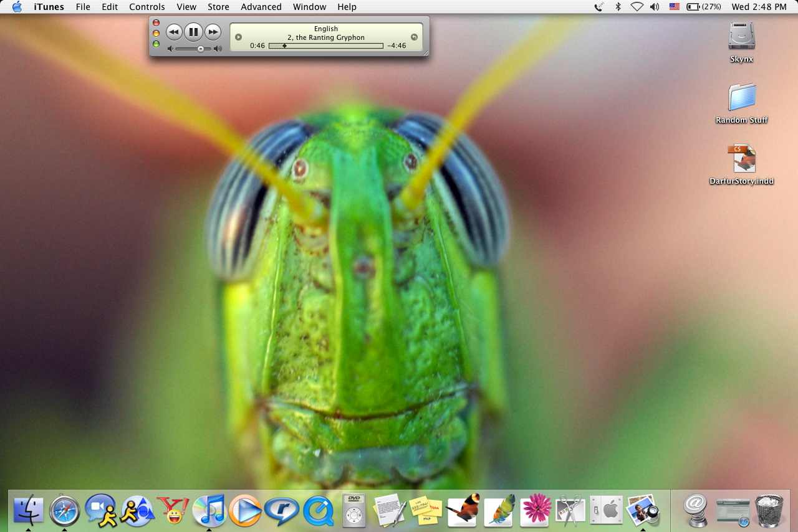Click the circular return arrow in iTunes display
This screenshot has width=798, height=532.
(414, 37)
